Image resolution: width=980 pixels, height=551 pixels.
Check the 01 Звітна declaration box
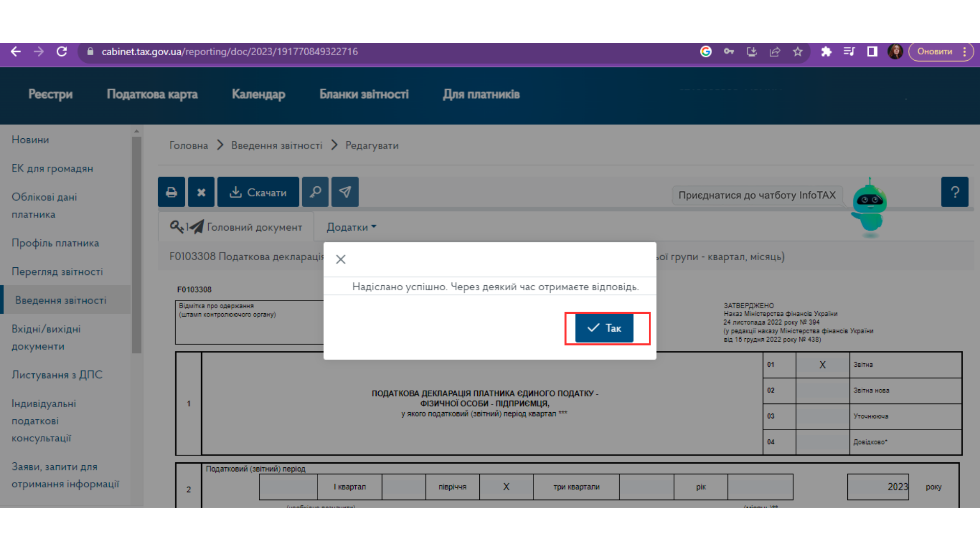tap(822, 365)
